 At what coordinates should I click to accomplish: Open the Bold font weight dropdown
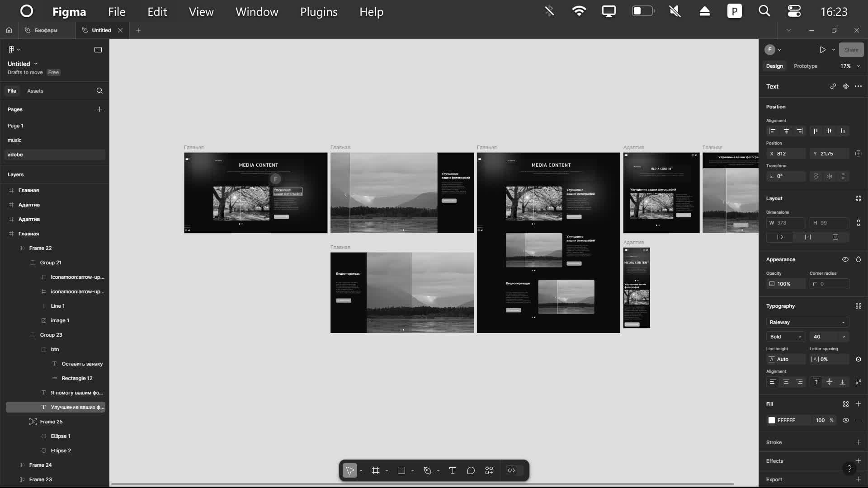click(786, 337)
